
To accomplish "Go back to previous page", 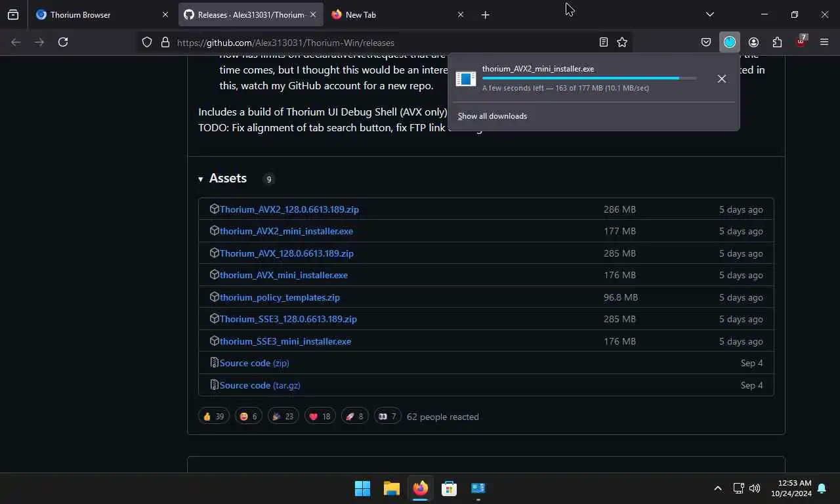I will [16, 42].
